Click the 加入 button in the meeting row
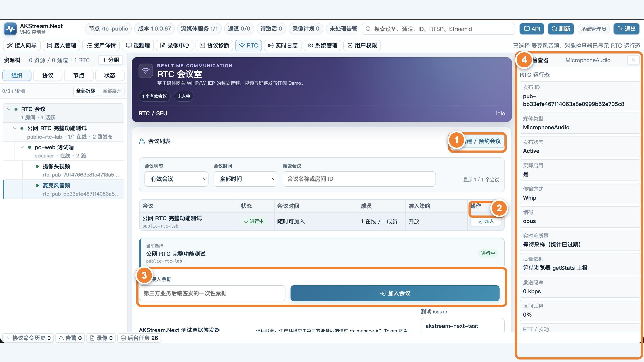The width and height of the screenshot is (644, 362). click(x=486, y=221)
